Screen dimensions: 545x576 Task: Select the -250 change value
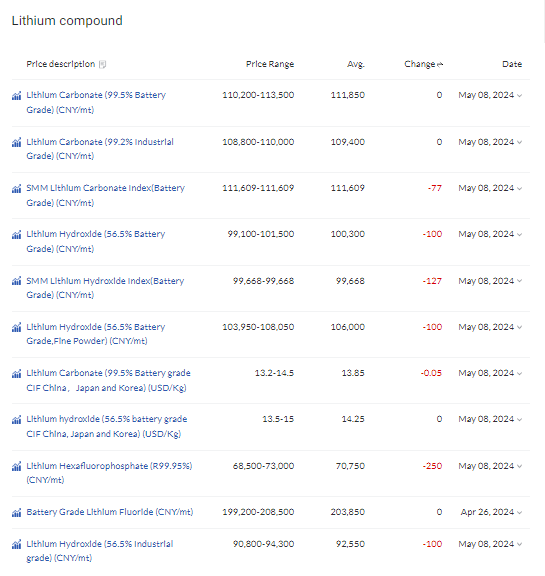coord(432,466)
